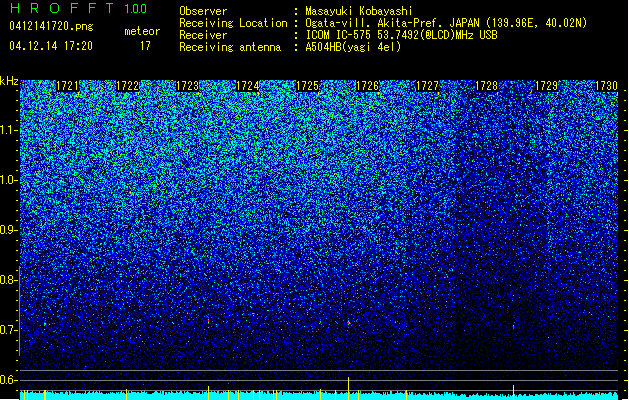Click the ICOM IC-575 53.7492 MHz receiver text
Viewport: 629px width, 400px height.
[x=401, y=35]
